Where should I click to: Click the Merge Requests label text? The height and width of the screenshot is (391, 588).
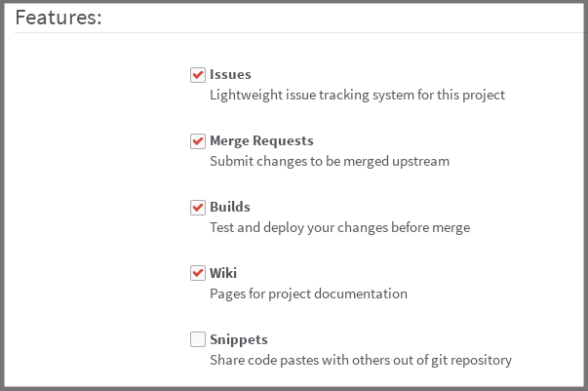click(261, 141)
